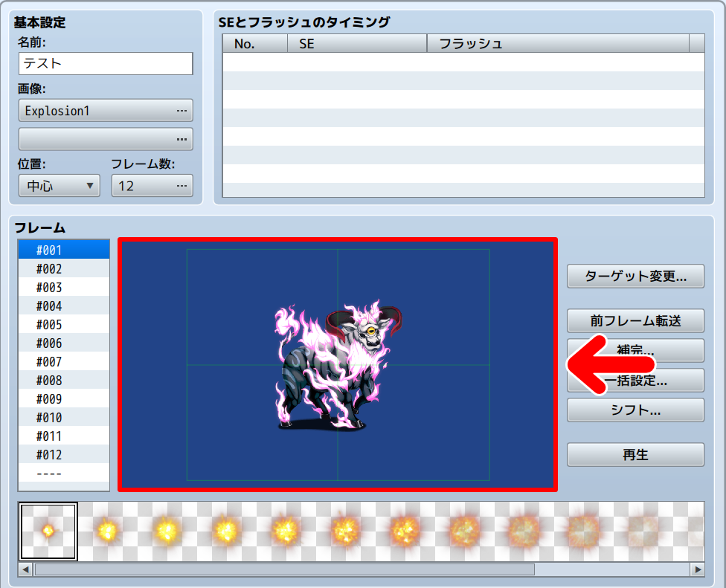The width and height of the screenshot is (726, 588).
Task: Select frame #009 in the frame list
Action: pyautogui.click(x=64, y=398)
